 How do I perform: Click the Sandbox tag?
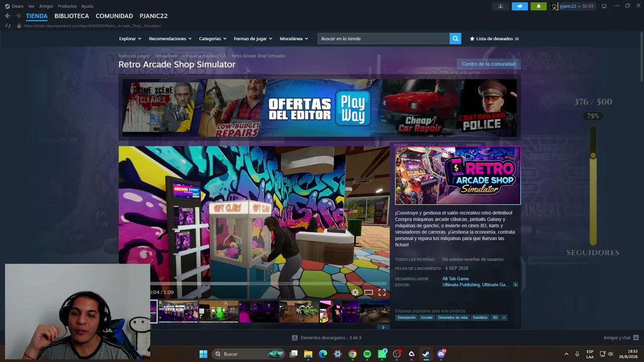(480, 318)
